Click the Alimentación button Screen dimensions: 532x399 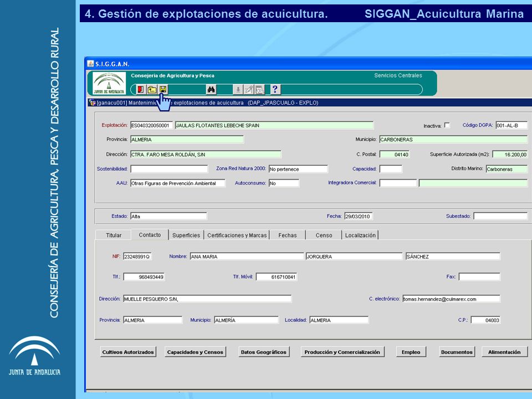click(504, 352)
